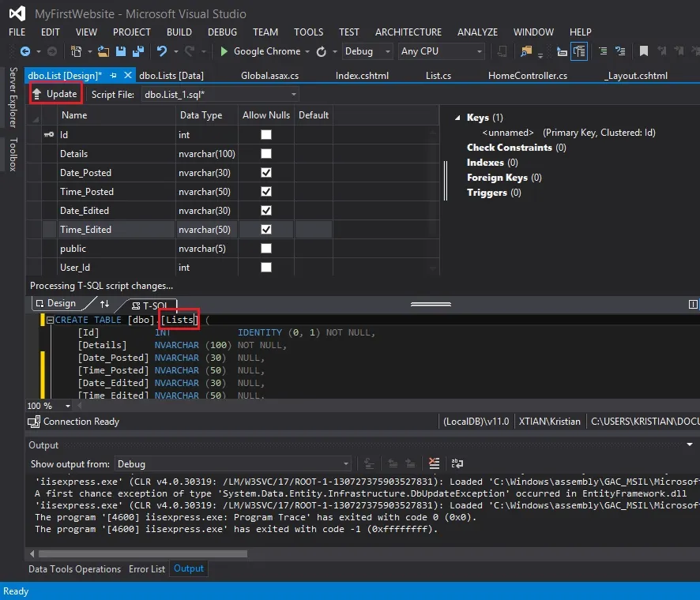Save the current file with the disk icon
The width and height of the screenshot is (700, 600).
tap(121, 51)
